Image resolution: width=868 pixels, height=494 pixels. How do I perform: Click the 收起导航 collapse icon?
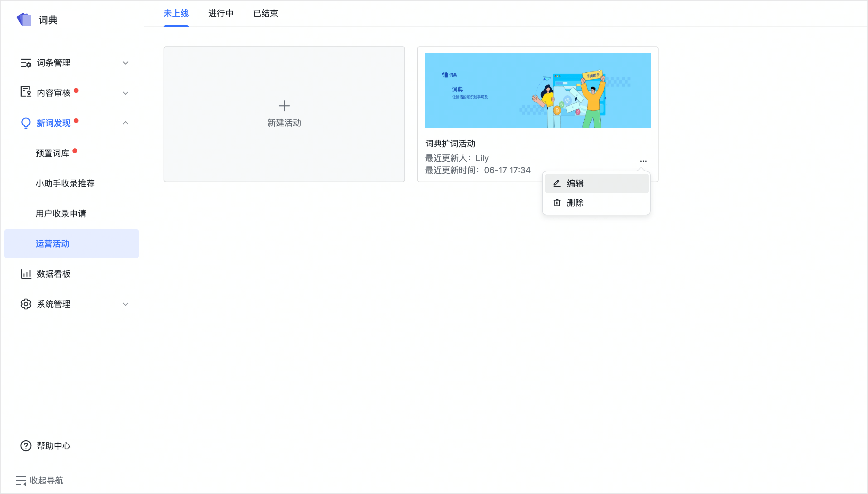[x=21, y=480]
